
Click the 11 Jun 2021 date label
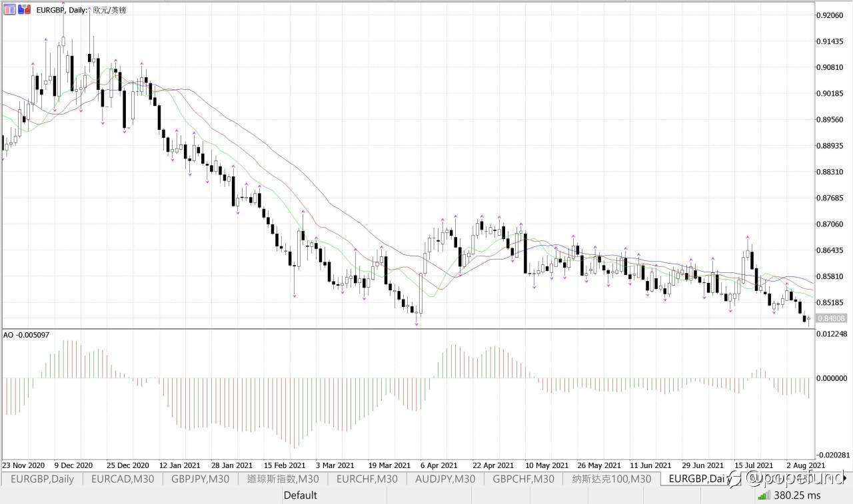[x=651, y=465]
